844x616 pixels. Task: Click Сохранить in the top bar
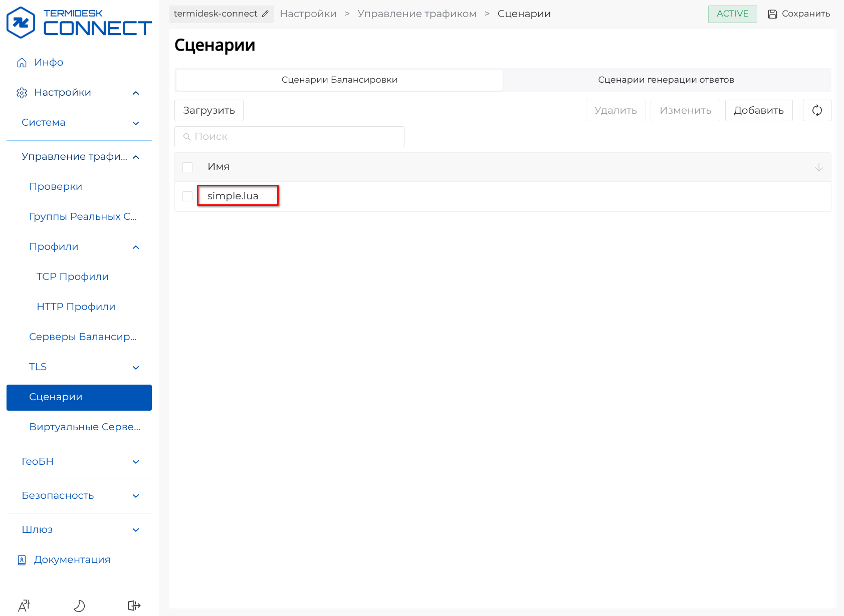pos(799,14)
